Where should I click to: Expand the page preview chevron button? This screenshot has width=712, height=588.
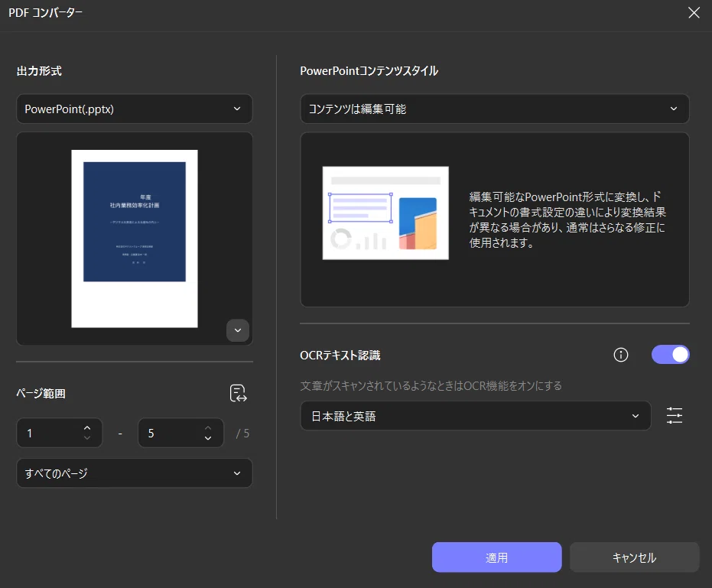tap(238, 330)
